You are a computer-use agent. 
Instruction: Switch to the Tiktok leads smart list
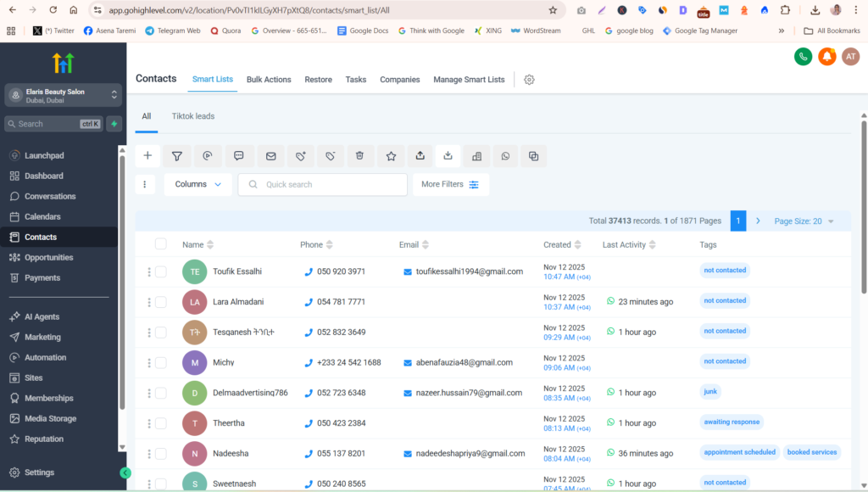point(192,116)
